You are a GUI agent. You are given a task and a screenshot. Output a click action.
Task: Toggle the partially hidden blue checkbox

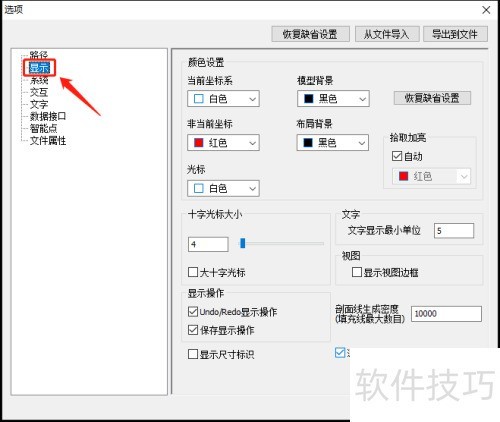coord(340,353)
